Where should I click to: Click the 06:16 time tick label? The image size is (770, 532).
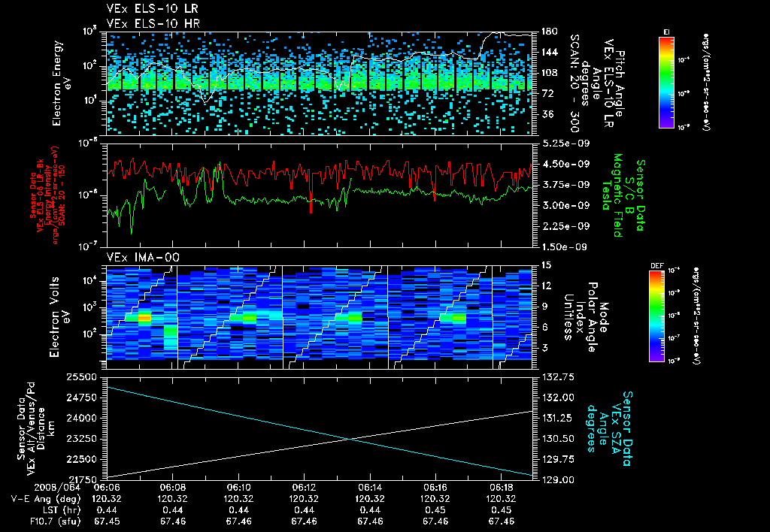(x=435, y=488)
